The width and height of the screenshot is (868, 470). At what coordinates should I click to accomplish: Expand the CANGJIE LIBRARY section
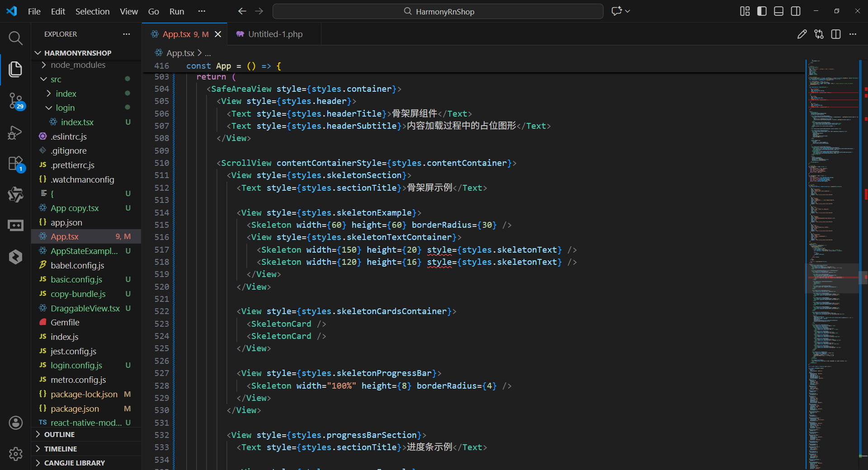(86, 463)
